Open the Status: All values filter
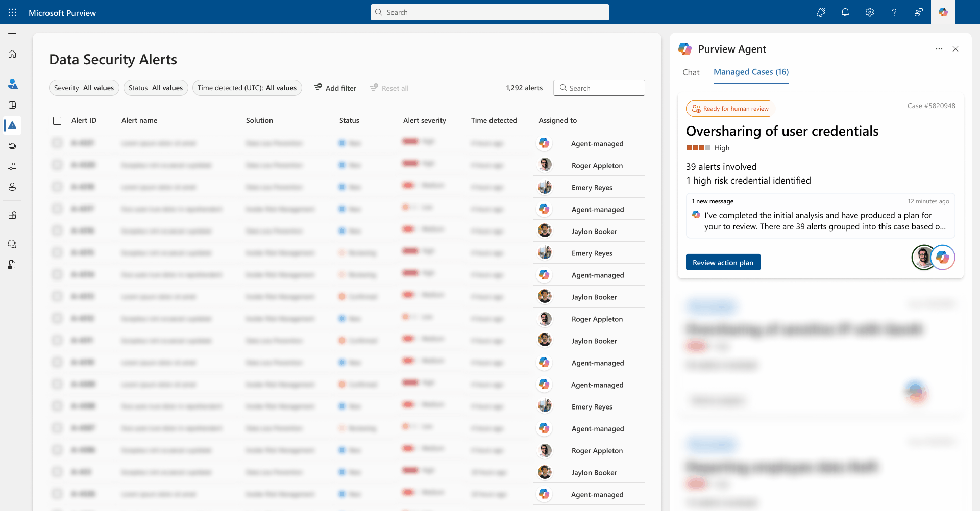The image size is (980, 511). pos(156,88)
